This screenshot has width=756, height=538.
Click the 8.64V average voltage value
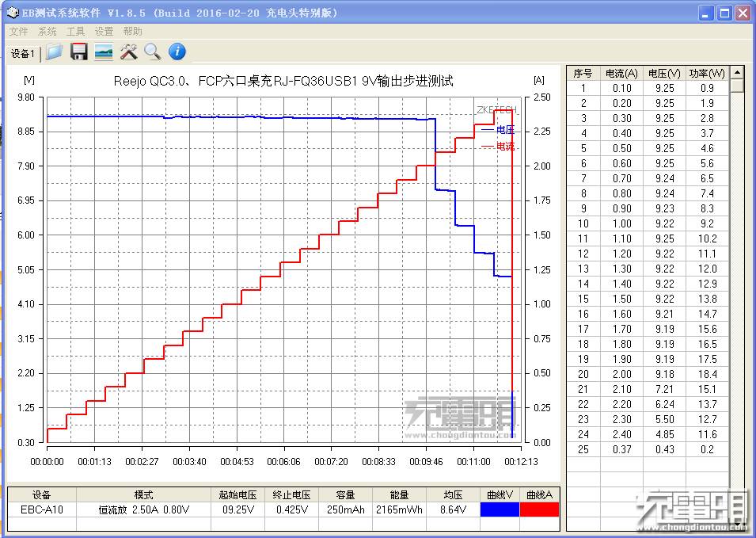click(454, 509)
